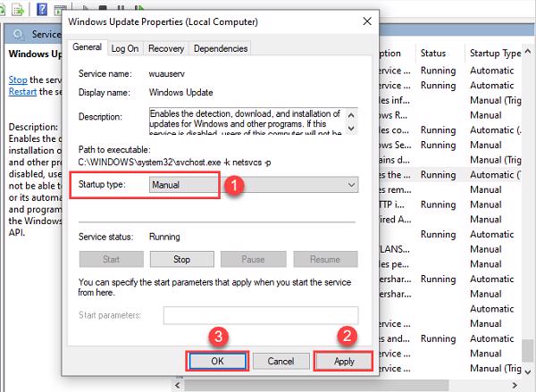Click the Services icon in left pane header
Viewport: 536px width, 392px height.
coord(18,34)
